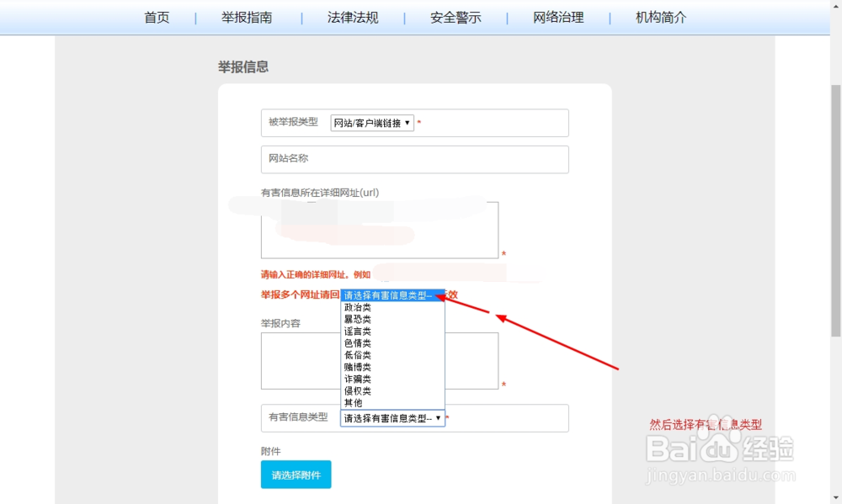The image size is (842, 504).
Task: Go to 首页 in the navigation bar
Action: click(x=157, y=17)
